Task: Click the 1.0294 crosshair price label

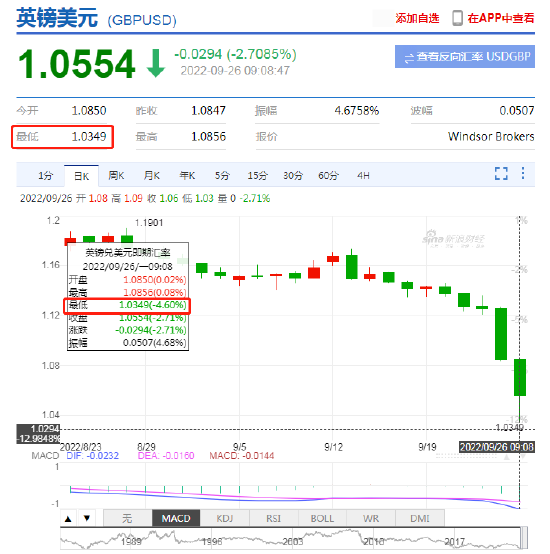Action: click(x=38, y=429)
